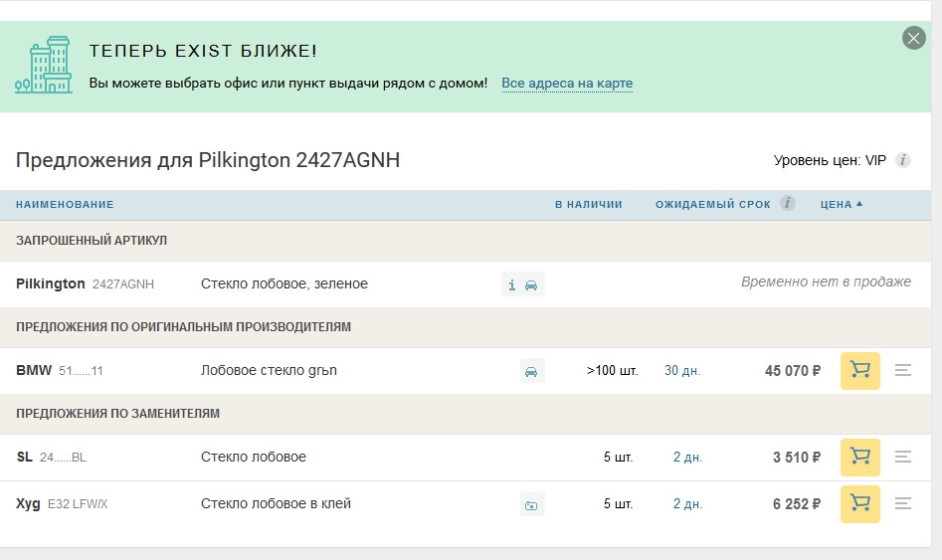Add BMW windshield to cart
The width and height of the screenshot is (942, 560).
point(859,371)
